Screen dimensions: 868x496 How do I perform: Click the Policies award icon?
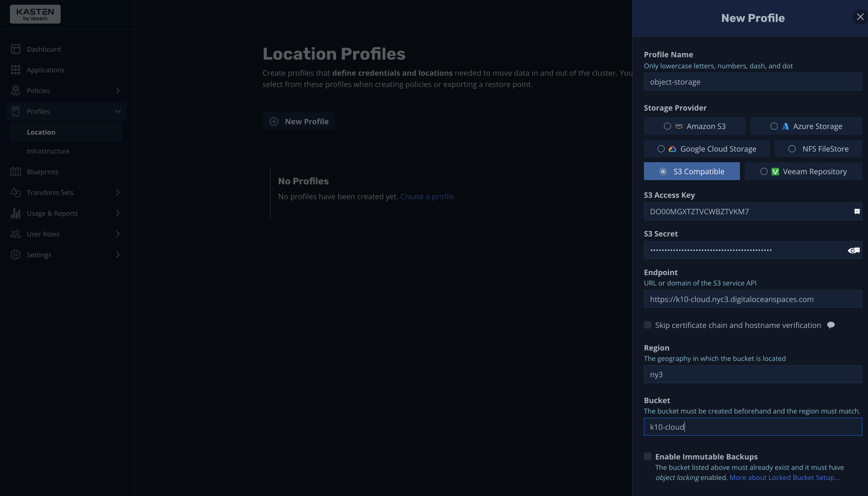coord(15,90)
